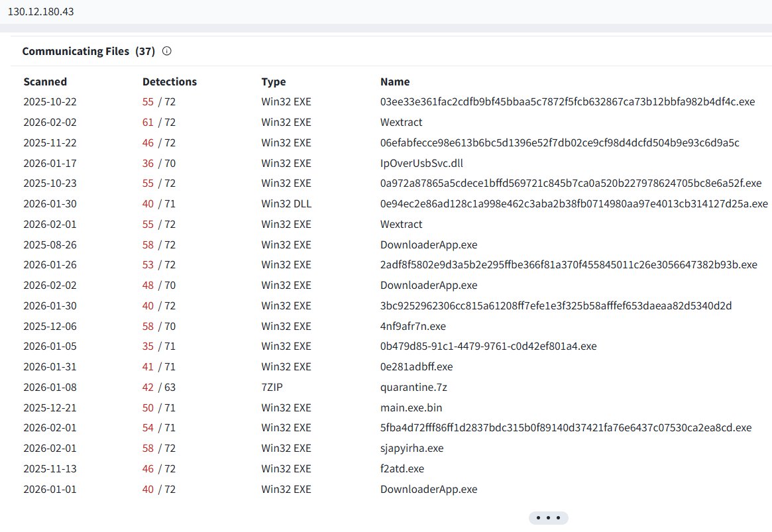Open DownloaderApp.exe scanned 2025-08-26
The width and height of the screenshot is (772, 532).
428,244
